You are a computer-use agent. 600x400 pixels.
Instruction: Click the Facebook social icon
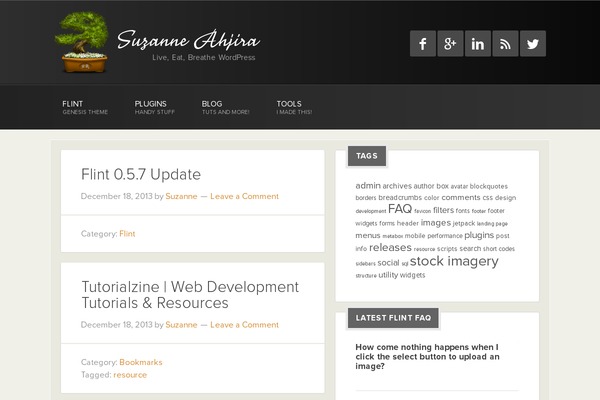(423, 44)
